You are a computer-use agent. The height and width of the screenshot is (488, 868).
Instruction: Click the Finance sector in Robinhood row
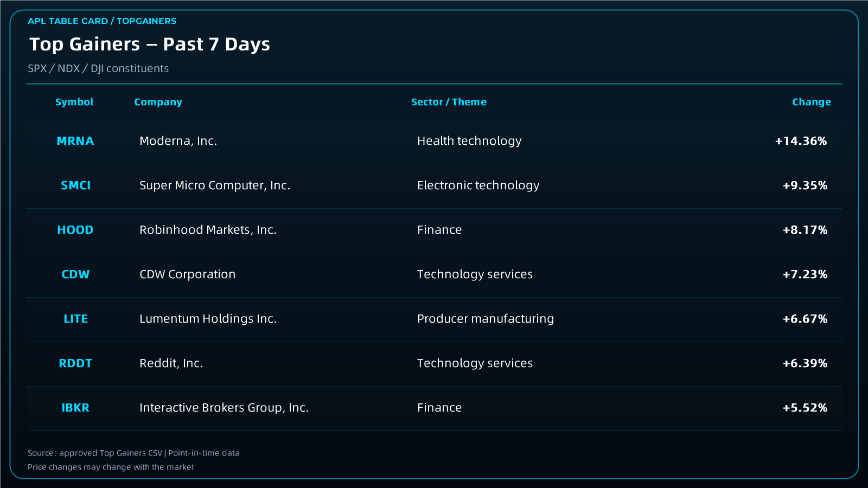pyautogui.click(x=439, y=230)
